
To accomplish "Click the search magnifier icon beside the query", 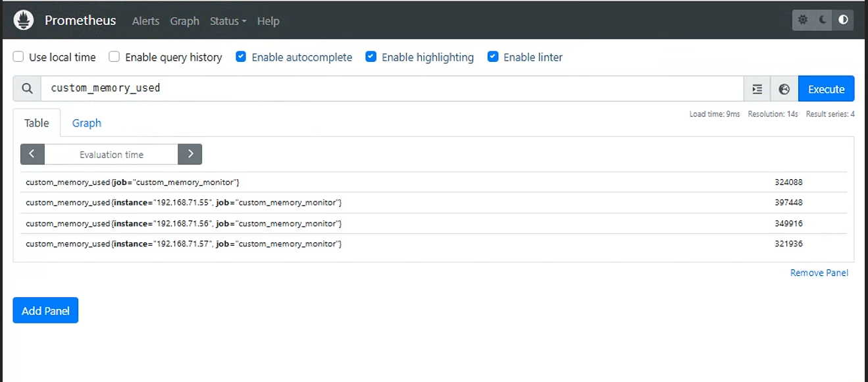I will (27, 89).
